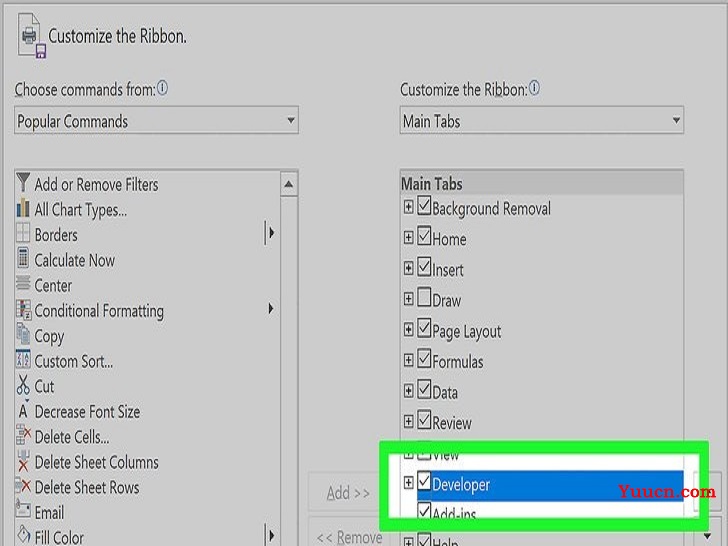728x546 pixels.
Task: Open the Conditional Formatting submenu arrow
Action: click(271, 308)
